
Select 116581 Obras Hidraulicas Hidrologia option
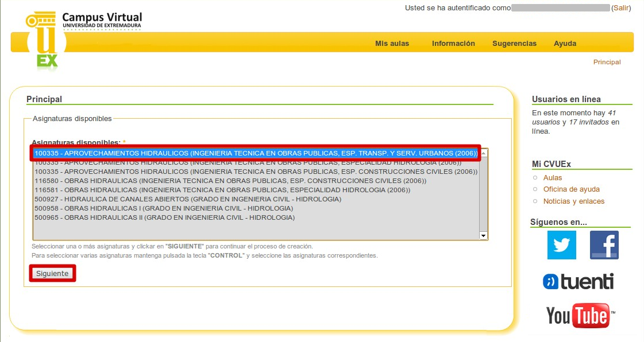pos(222,190)
